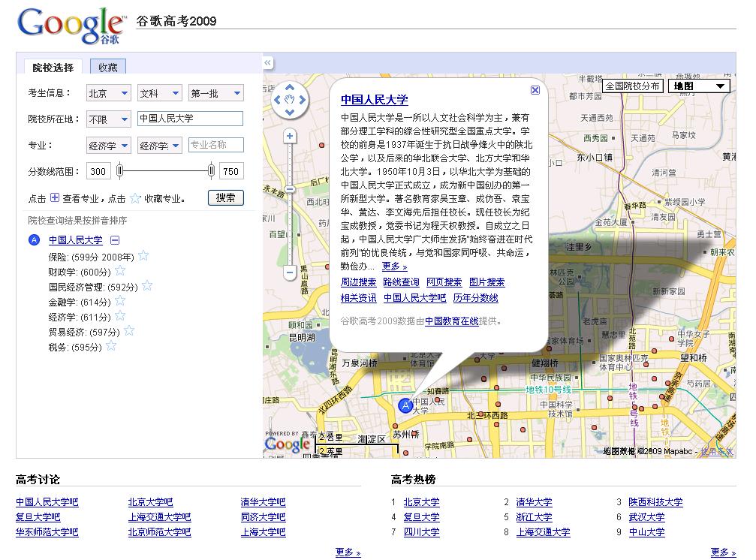This screenshot has width=756, height=560.
Task: Close the 中国人民大学 info popup
Action: (535, 90)
